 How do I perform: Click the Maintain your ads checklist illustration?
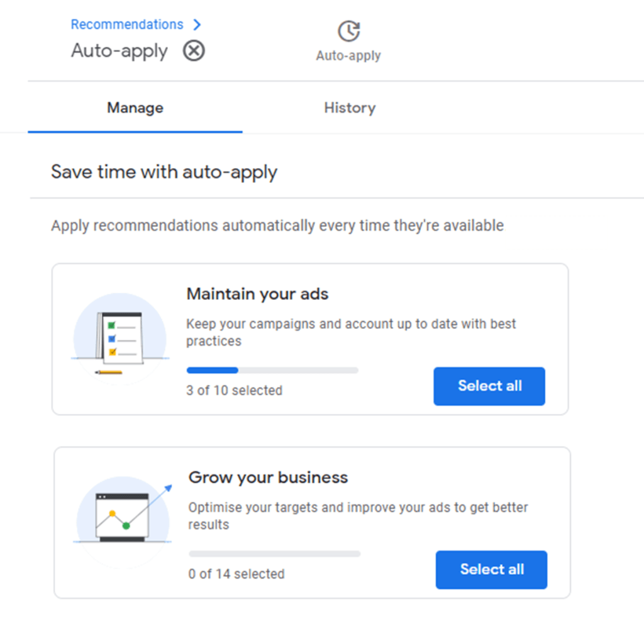coord(119,338)
